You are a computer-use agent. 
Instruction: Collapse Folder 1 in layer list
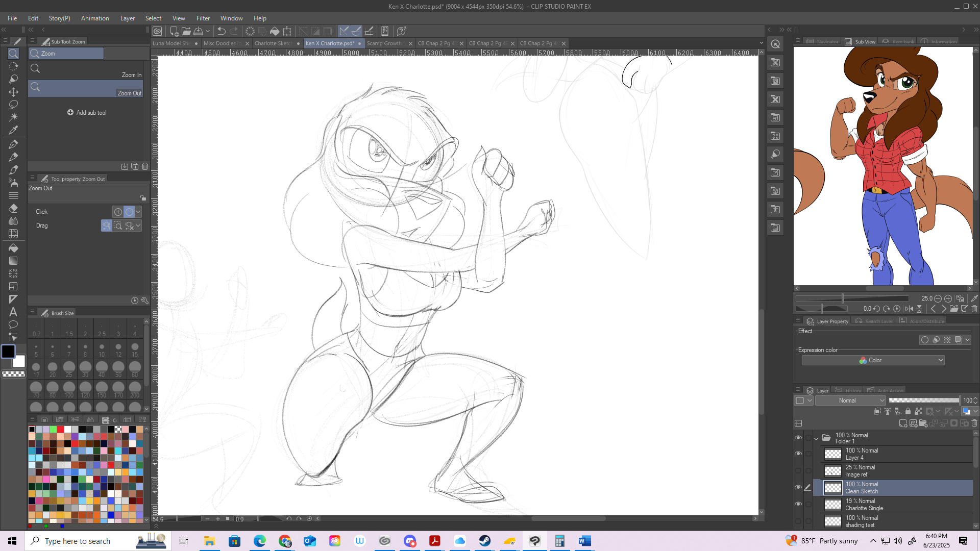(x=816, y=438)
